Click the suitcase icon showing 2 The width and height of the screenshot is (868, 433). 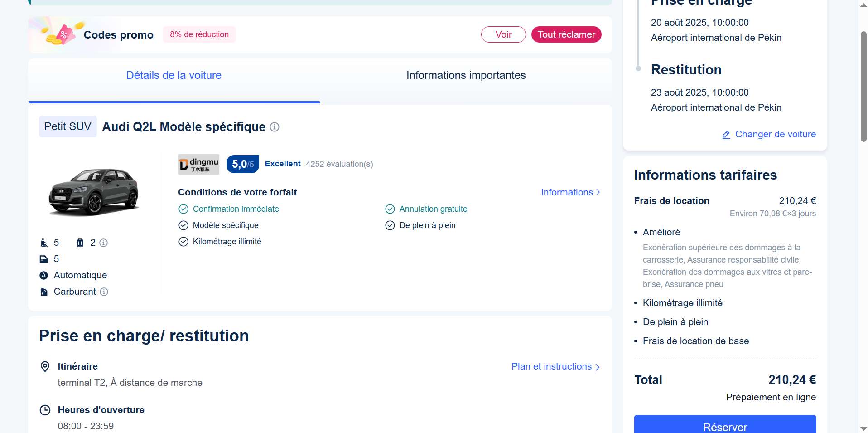point(80,243)
